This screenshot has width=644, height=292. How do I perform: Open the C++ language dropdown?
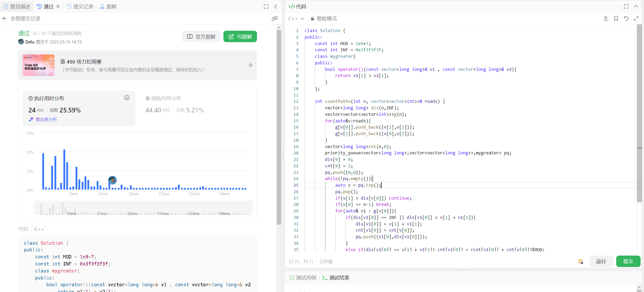296,18
